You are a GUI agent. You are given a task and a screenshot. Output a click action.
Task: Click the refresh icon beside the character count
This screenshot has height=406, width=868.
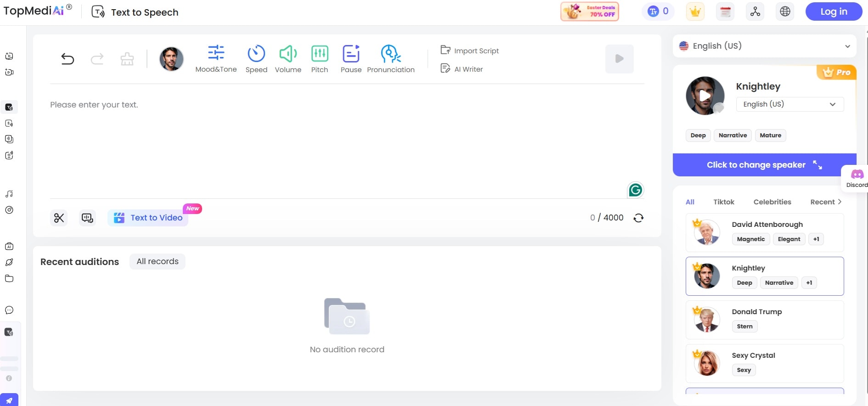638,218
